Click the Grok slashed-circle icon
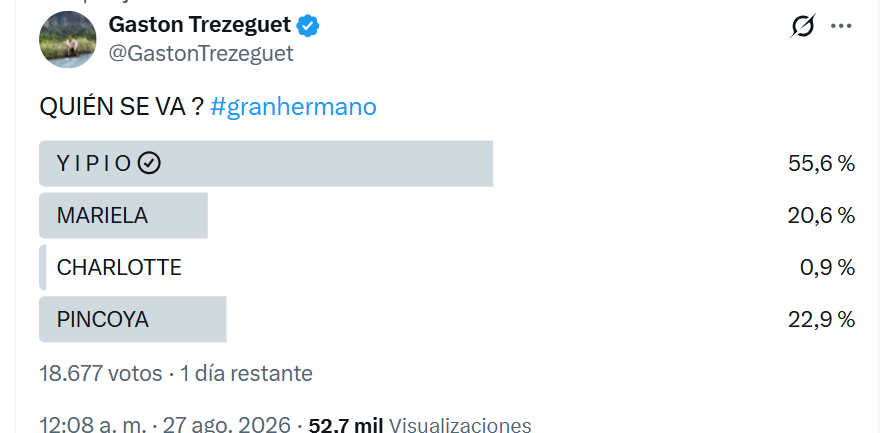The height and width of the screenshot is (433, 885). click(x=803, y=26)
